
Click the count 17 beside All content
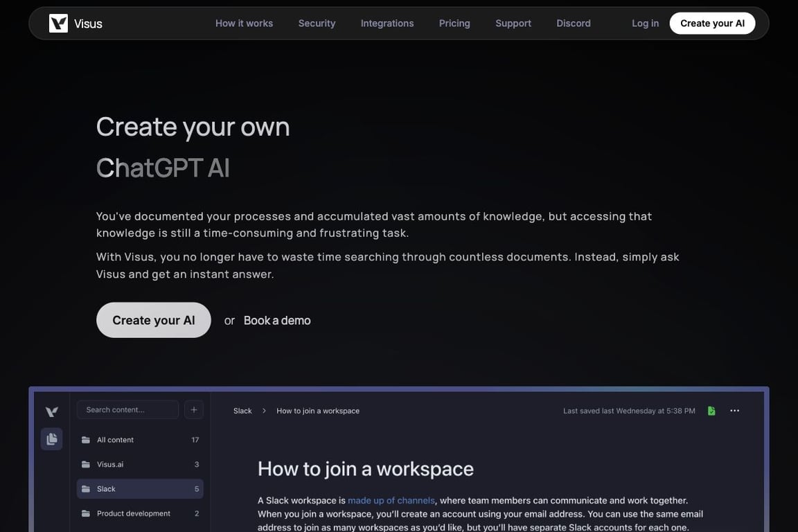pyautogui.click(x=195, y=440)
